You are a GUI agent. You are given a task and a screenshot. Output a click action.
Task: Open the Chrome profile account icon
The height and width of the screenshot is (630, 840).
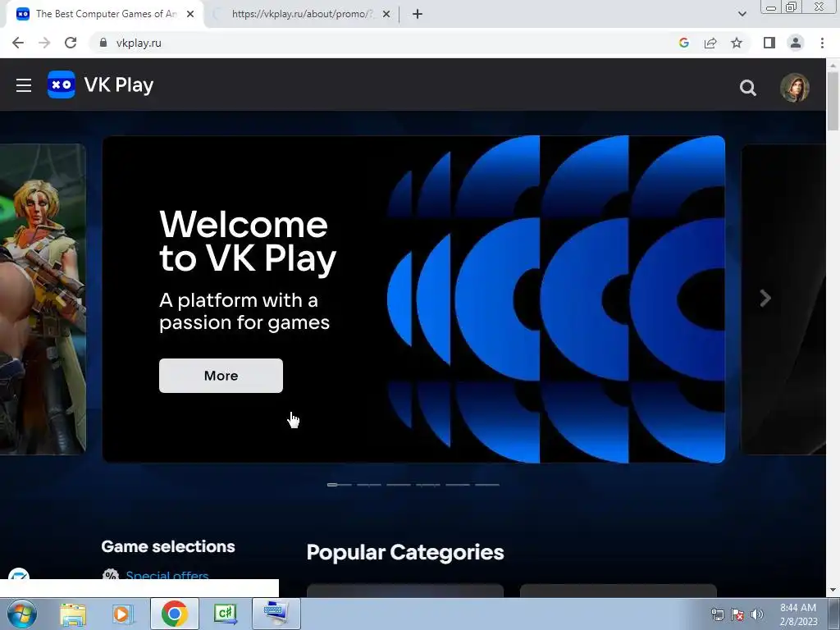tap(796, 43)
